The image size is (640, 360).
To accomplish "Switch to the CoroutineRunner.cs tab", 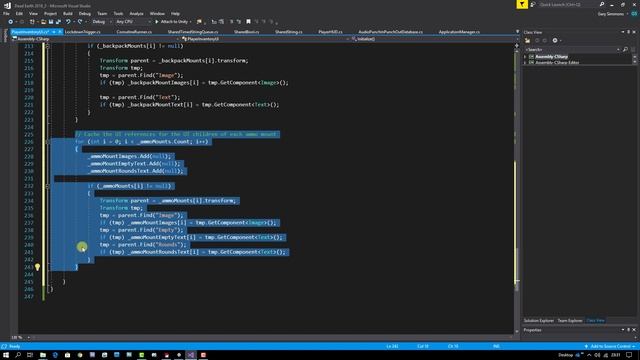I will (134, 32).
